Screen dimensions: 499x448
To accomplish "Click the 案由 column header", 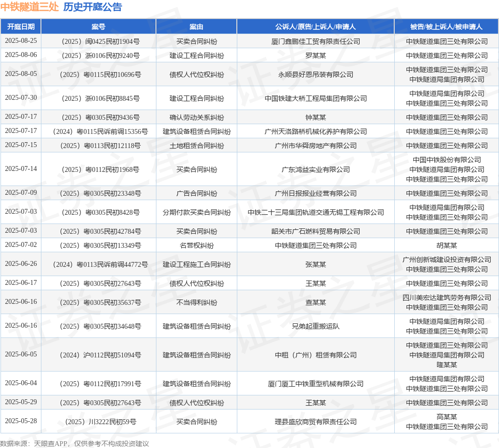I will pos(196,27).
